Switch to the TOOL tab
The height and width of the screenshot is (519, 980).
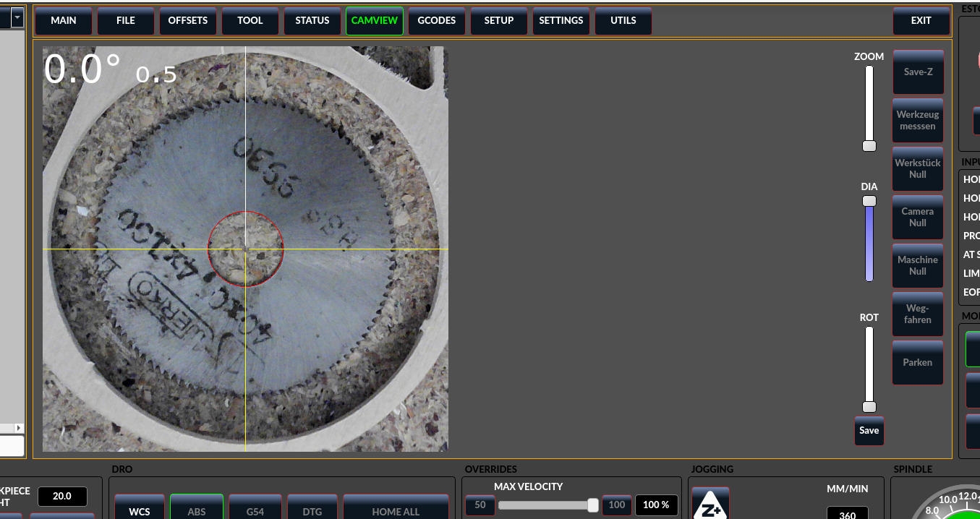point(250,21)
